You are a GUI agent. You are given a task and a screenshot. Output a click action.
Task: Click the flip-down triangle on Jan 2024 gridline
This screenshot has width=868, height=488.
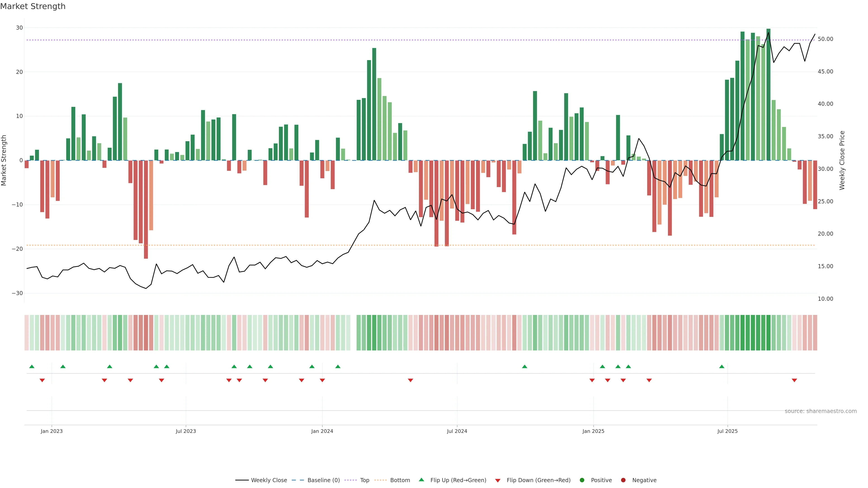coord(322,380)
